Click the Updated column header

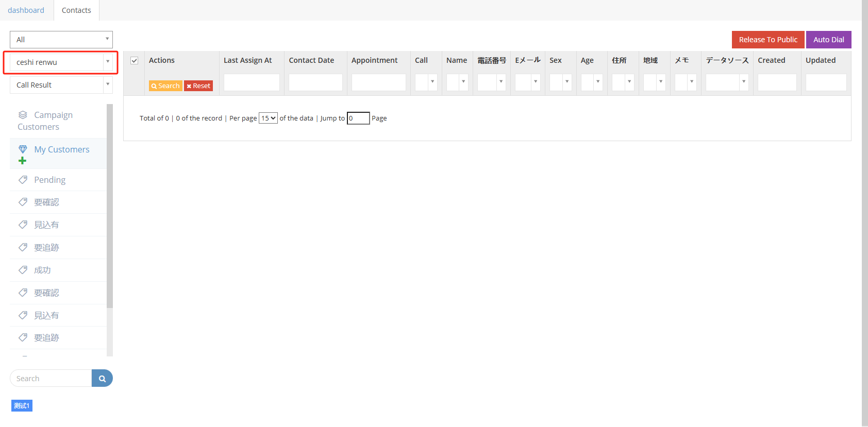[821, 60]
